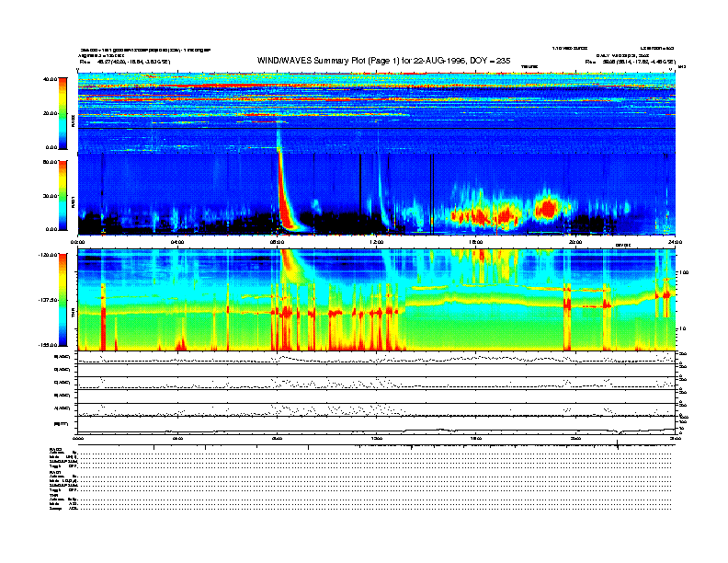
Task: Click the 00:00 time label under RAD1
Action: (x=77, y=242)
